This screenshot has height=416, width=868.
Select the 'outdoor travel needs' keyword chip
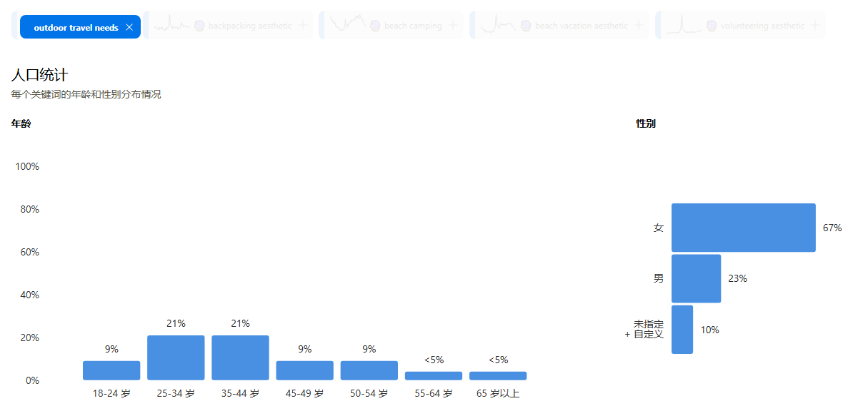(76, 27)
